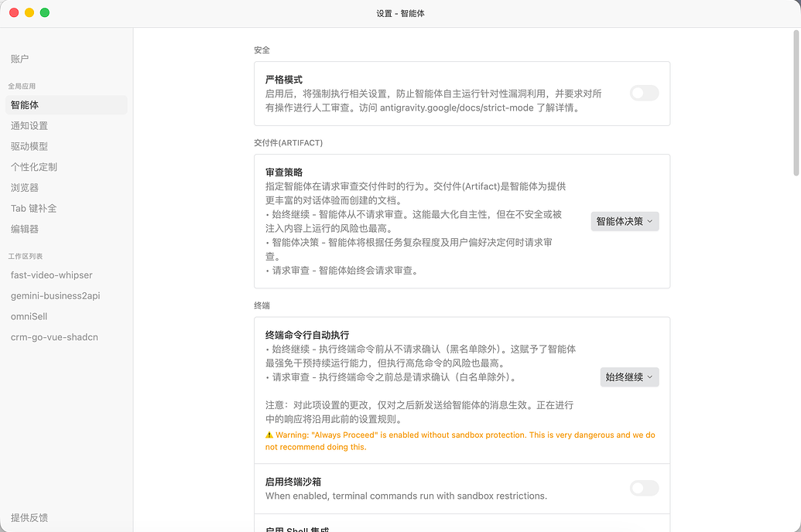Click the 终端命令行自动执行 heading
801x532 pixels.
pyautogui.click(x=307, y=336)
